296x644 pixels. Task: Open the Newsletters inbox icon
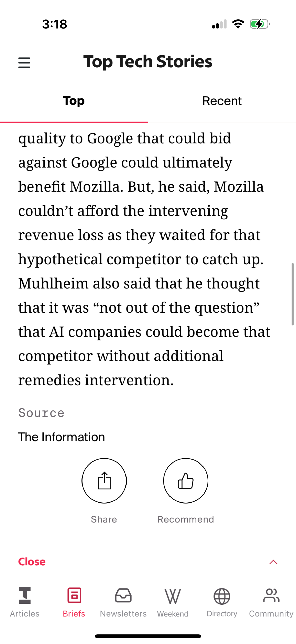coord(123,596)
